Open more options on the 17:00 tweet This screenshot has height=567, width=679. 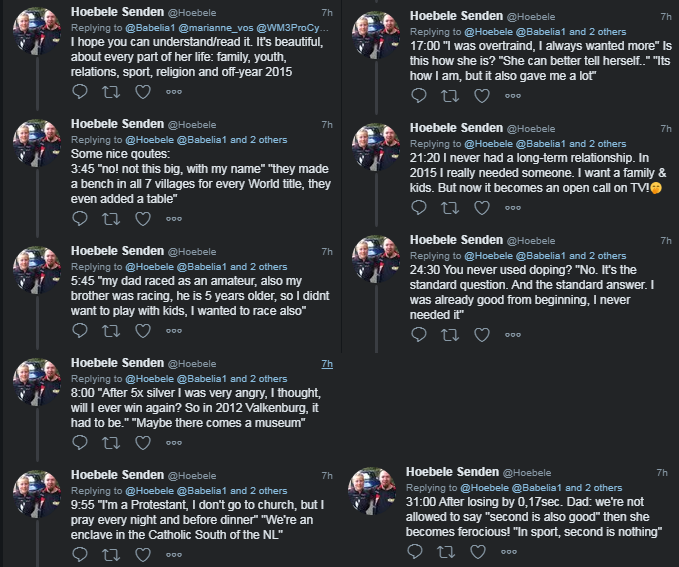tap(513, 95)
